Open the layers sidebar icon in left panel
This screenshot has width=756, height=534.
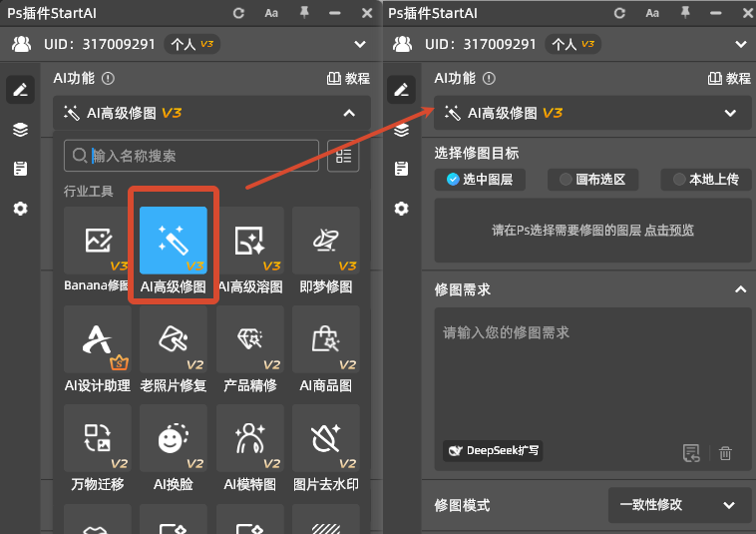[x=20, y=130]
